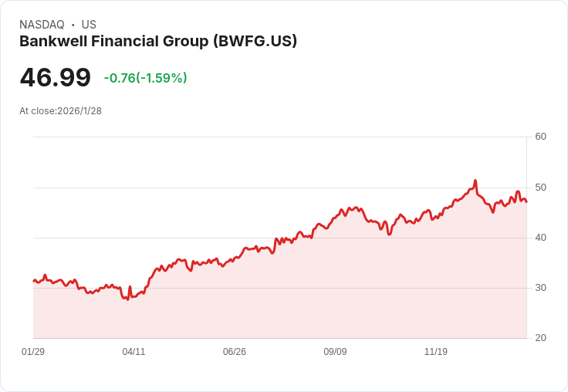Image resolution: width=568 pixels, height=392 pixels.
Task: Click the At close:2026/1/28 timestamp
Action: click(x=60, y=111)
